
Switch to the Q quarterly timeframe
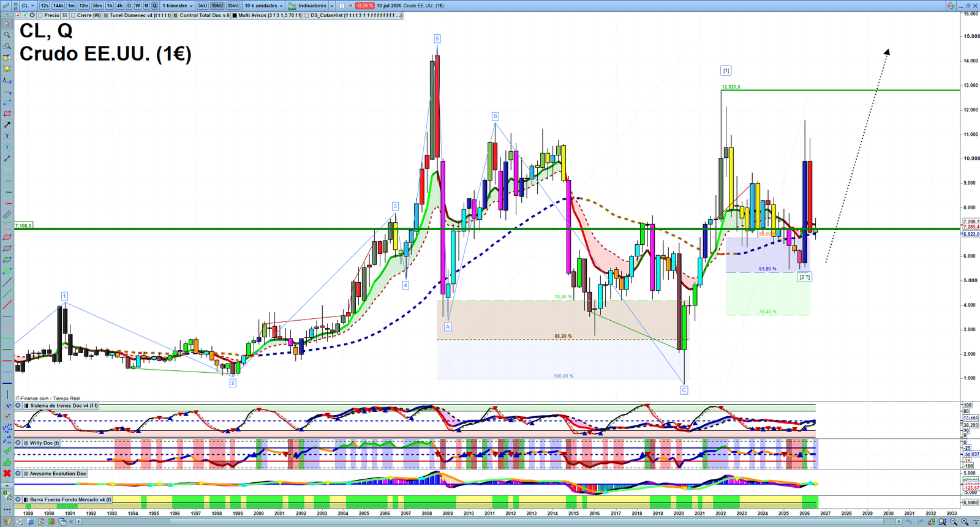click(154, 6)
